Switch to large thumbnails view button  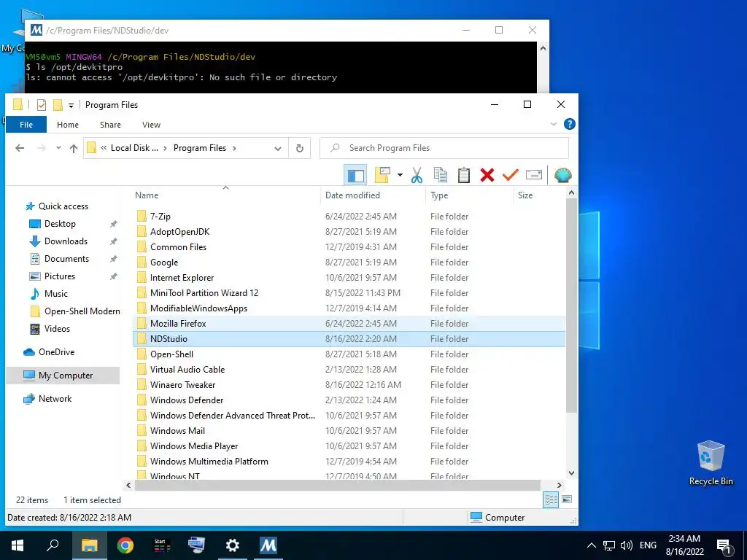pyautogui.click(x=567, y=499)
